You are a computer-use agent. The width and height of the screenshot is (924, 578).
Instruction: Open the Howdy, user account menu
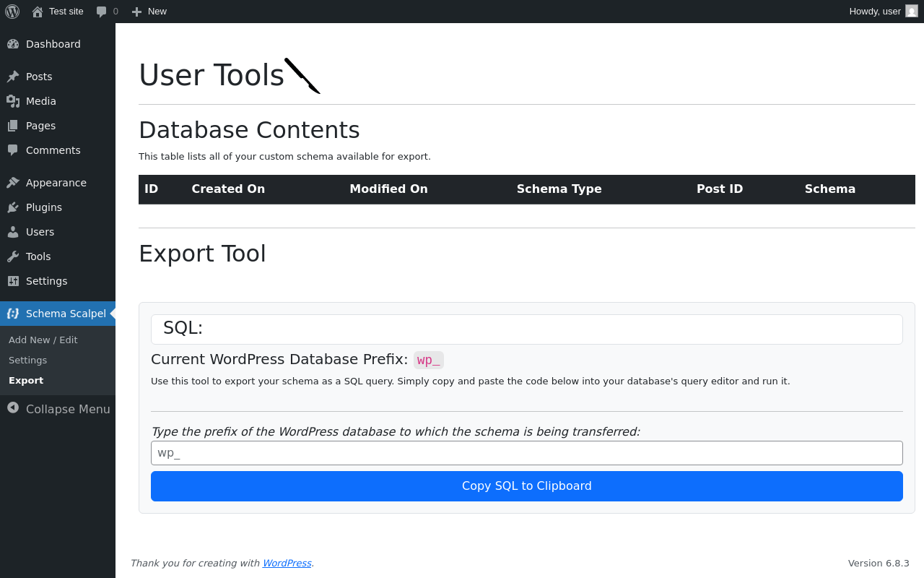pos(875,12)
